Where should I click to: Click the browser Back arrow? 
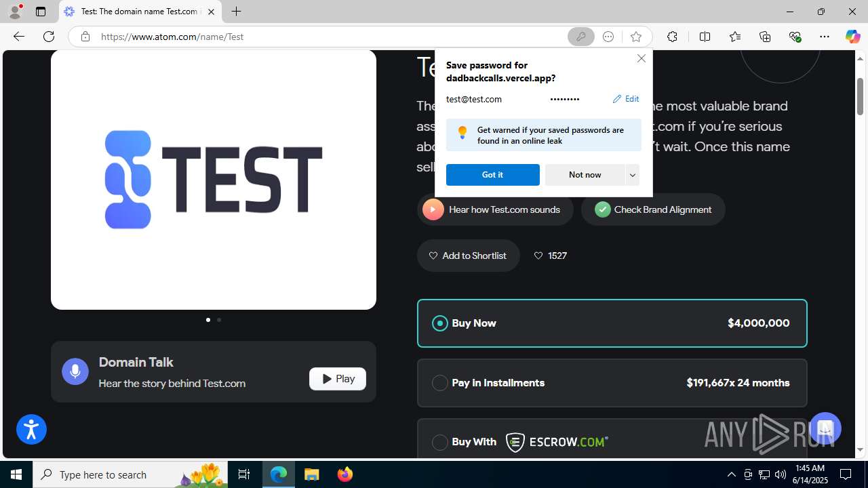coord(18,37)
